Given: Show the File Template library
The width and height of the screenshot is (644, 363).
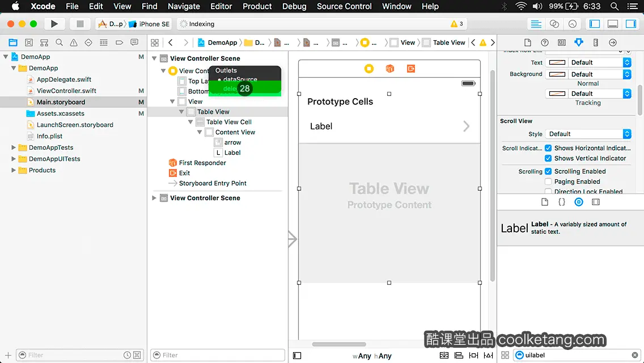Looking at the screenshot, I should point(545,202).
